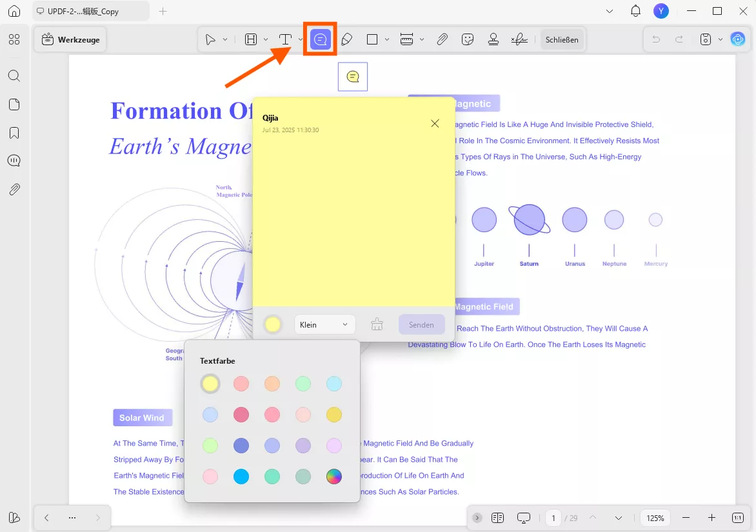Select the cursor selection tool

tap(210, 39)
